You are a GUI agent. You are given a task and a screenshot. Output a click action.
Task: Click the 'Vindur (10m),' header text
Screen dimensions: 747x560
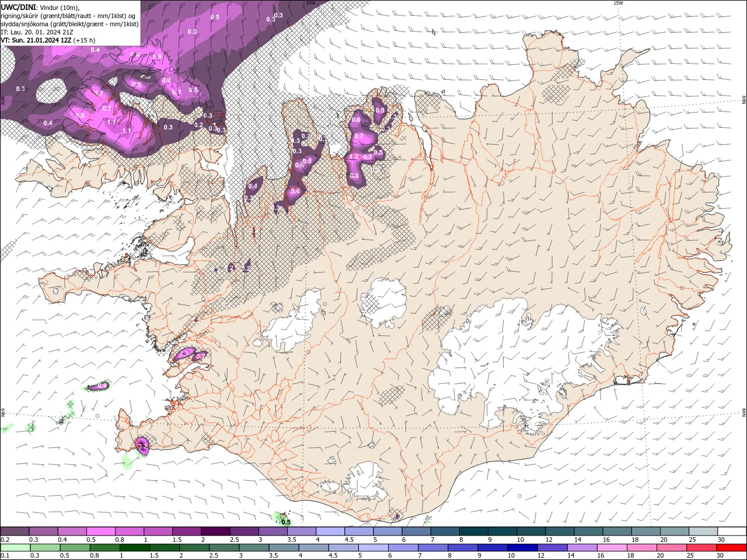pyautogui.click(x=59, y=7)
